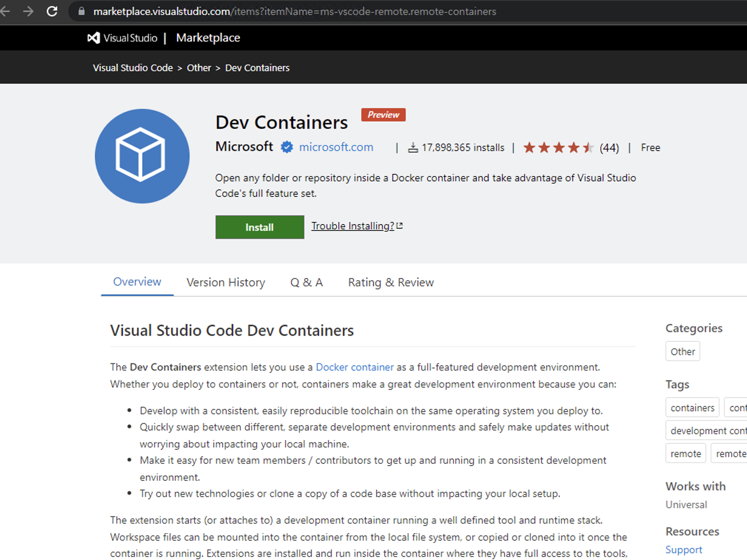Click the Other category chip
Image resolution: width=747 pixels, height=560 pixels.
[682, 351]
